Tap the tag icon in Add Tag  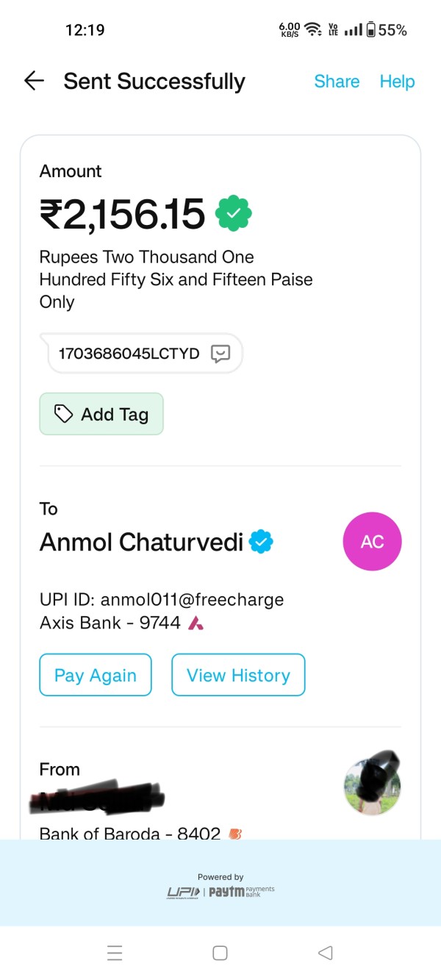(x=64, y=414)
